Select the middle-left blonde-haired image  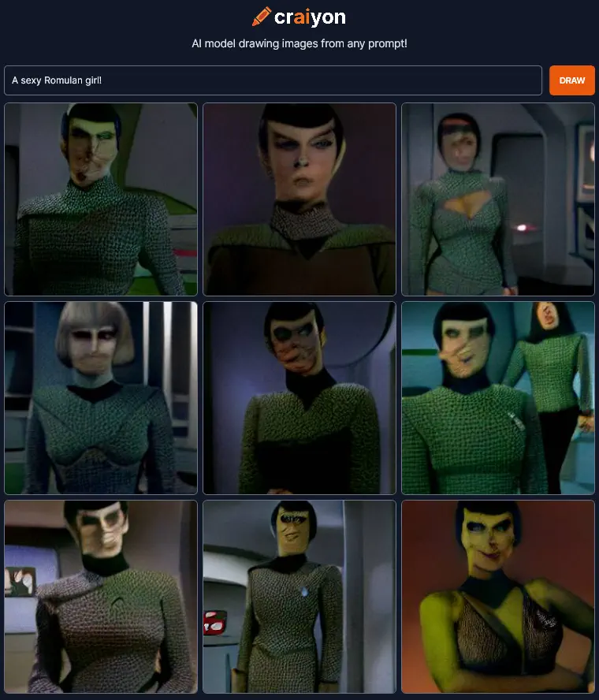(101, 398)
